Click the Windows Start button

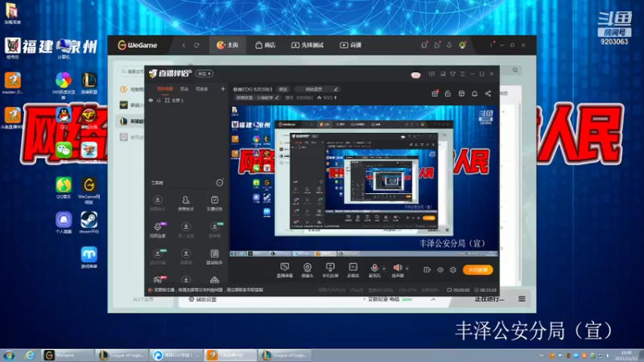pyautogui.click(x=9, y=356)
